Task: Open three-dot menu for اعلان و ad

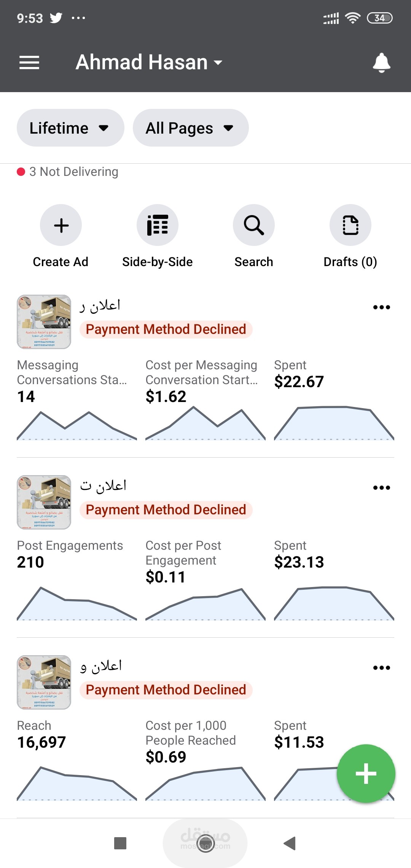Action: pyautogui.click(x=381, y=668)
